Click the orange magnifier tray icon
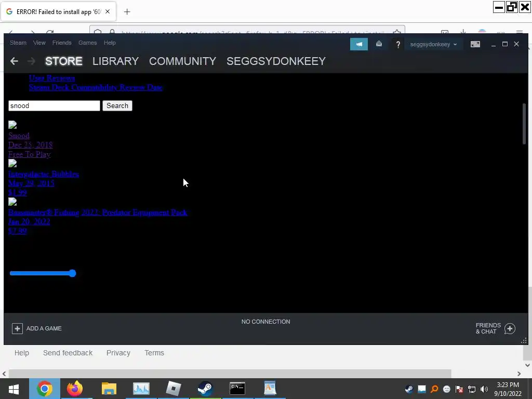532x399 pixels. tap(434, 389)
